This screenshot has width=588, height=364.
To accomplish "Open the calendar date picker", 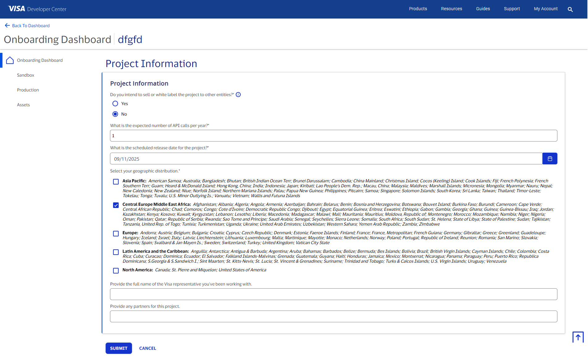I will pos(550,159).
